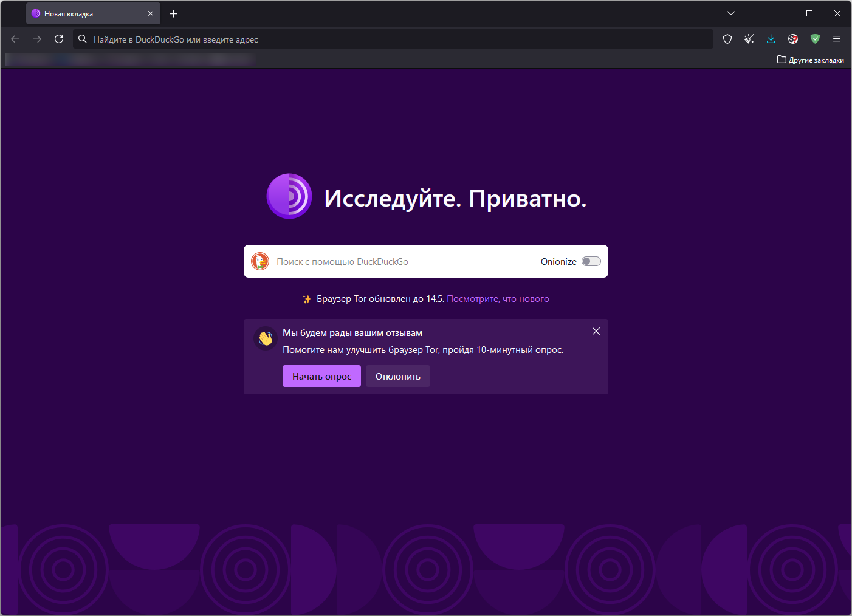Open the Посмотрите, что нового link
The width and height of the screenshot is (852, 616).
pos(498,299)
